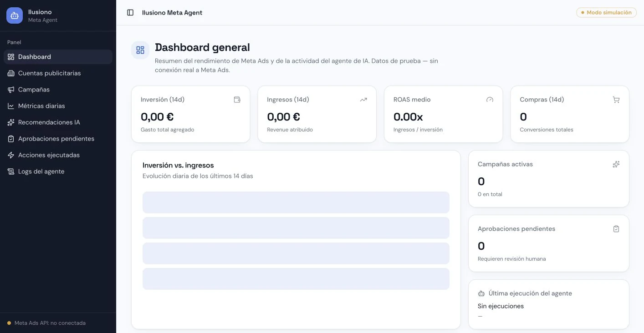Click the Dashboard general heading icon

tap(140, 50)
